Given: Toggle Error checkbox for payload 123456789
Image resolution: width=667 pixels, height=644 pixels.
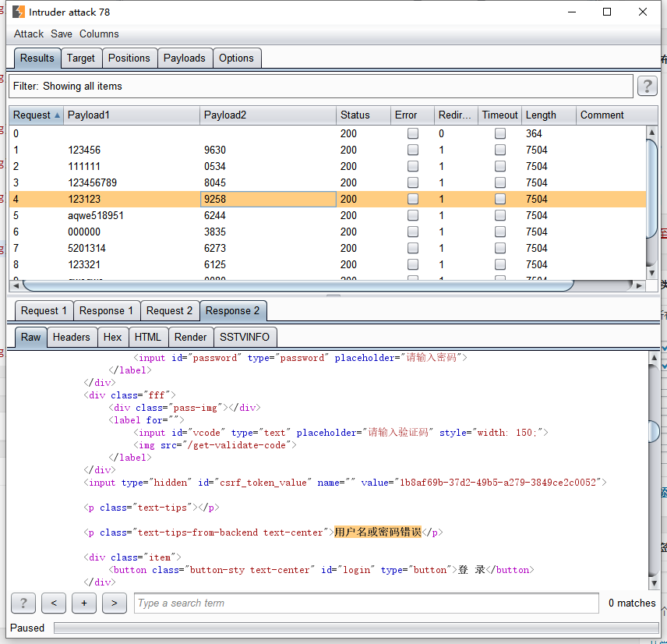Looking at the screenshot, I should [413, 182].
